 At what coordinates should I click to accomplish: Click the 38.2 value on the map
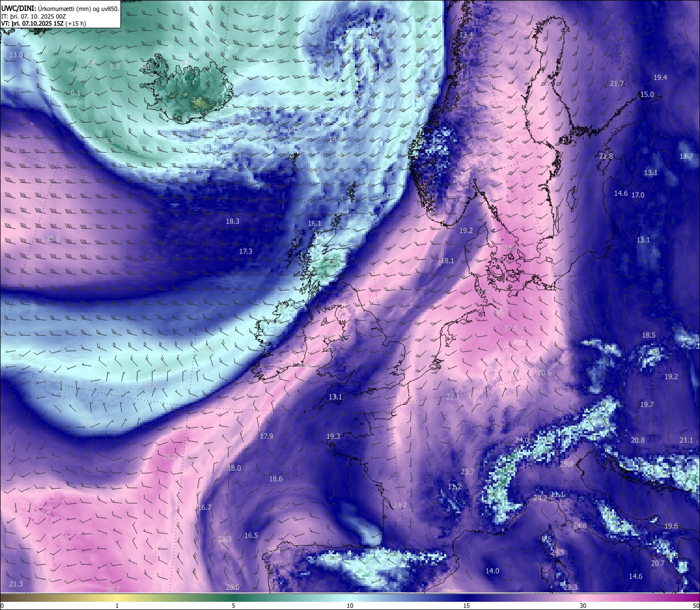[x=170, y=456]
